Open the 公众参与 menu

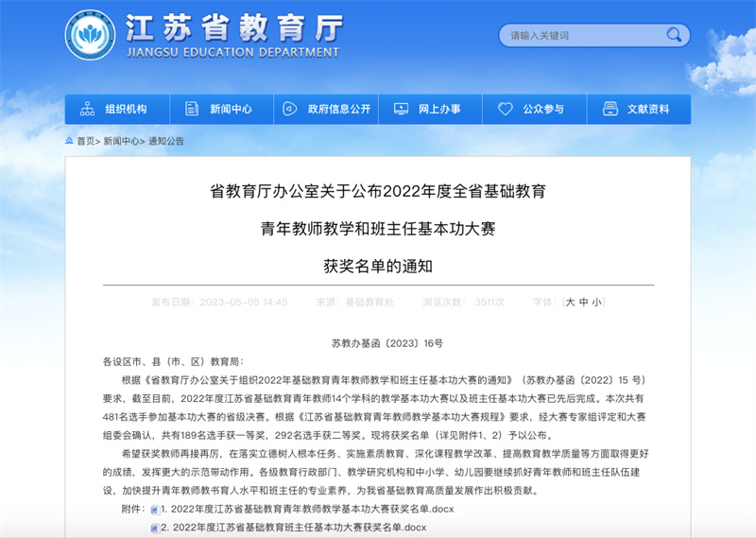pos(535,109)
